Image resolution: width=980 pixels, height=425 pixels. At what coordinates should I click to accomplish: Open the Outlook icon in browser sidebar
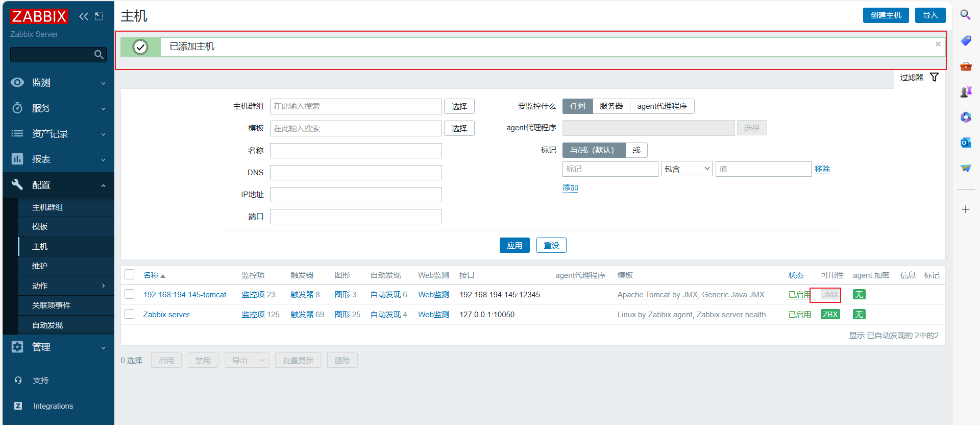965,143
